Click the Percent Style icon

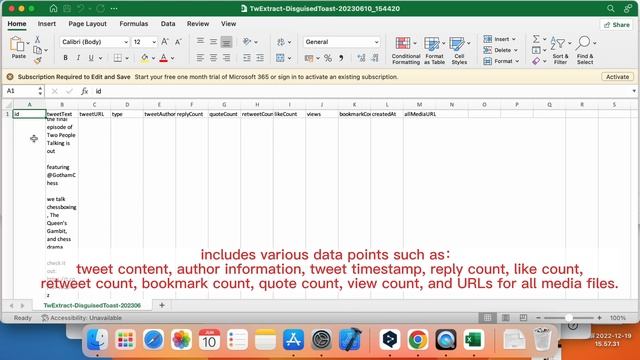click(328, 58)
